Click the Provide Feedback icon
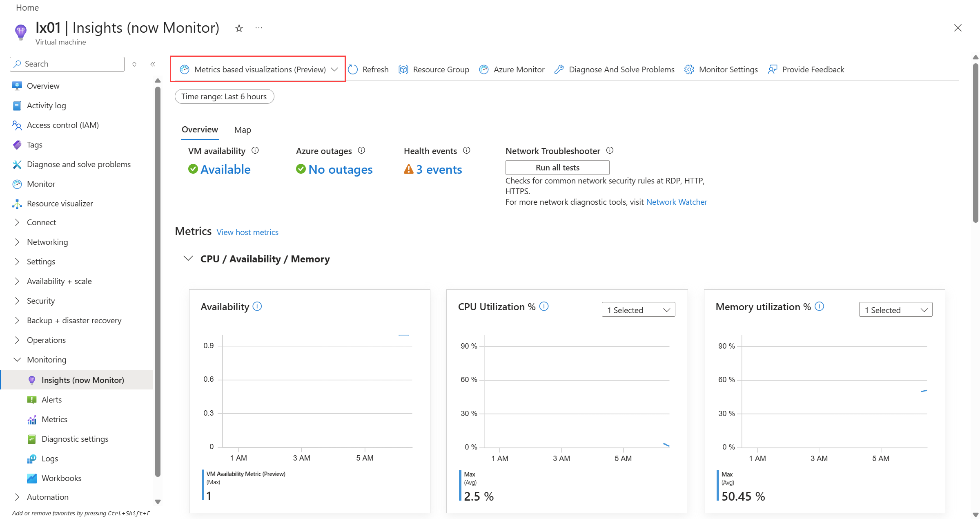The width and height of the screenshot is (980, 519). (773, 69)
